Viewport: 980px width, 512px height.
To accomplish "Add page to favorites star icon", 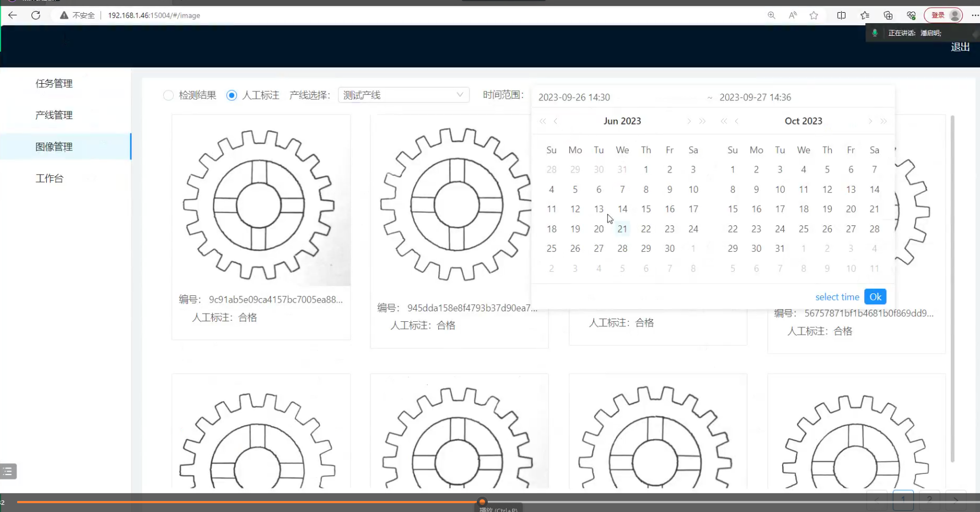I will click(x=814, y=15).
